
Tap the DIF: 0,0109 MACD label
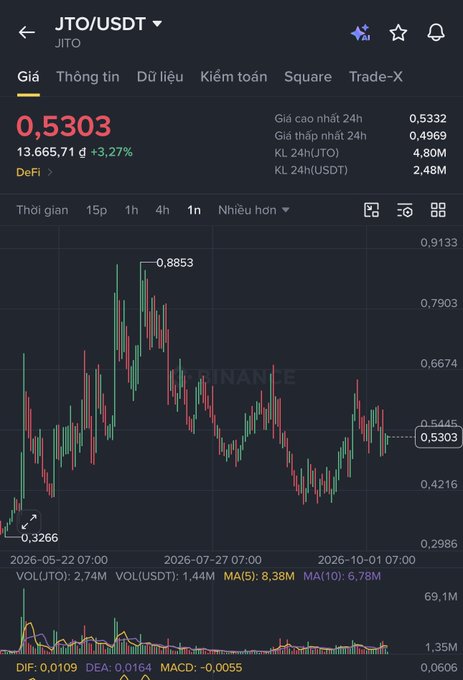(46, 667)
